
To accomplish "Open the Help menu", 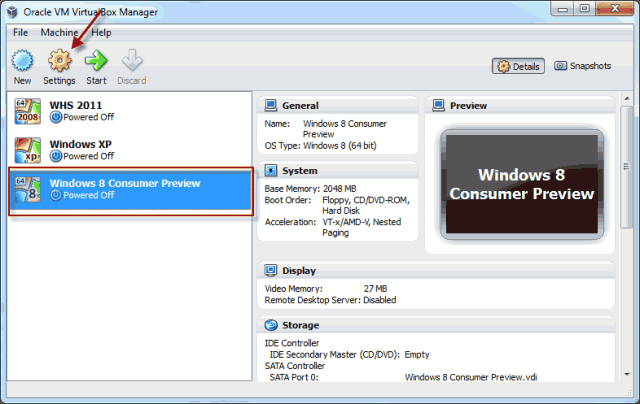I will pyautogui.click(x=101, y=33).
